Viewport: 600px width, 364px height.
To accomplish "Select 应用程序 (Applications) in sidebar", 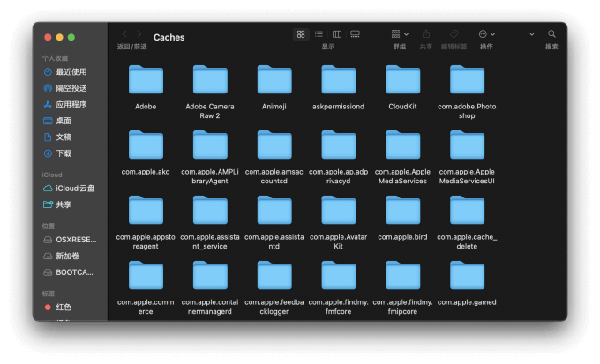I will pos(71,104).
